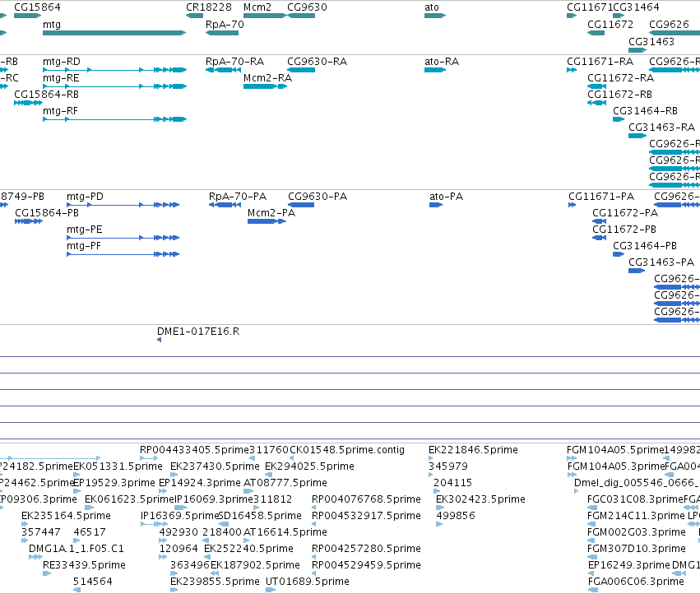The width and height of the screenshot is (700, 594).
Task: Open the EK187902.5prime EST
Action: click(215, 573)
